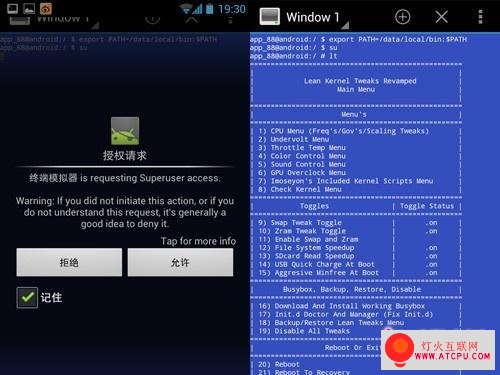The image size is (500, 375).
Task: Tap '17) Init.d Doctor And Manager'
Action: [346, 314]
